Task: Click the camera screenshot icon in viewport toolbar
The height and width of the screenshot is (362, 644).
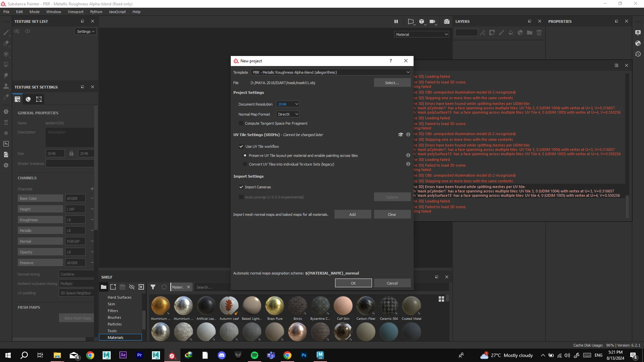Action: coord(446,21)
